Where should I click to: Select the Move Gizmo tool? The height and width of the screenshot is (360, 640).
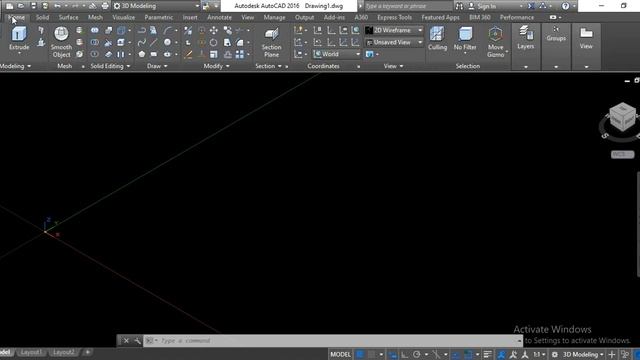click(x=496, y=42)
